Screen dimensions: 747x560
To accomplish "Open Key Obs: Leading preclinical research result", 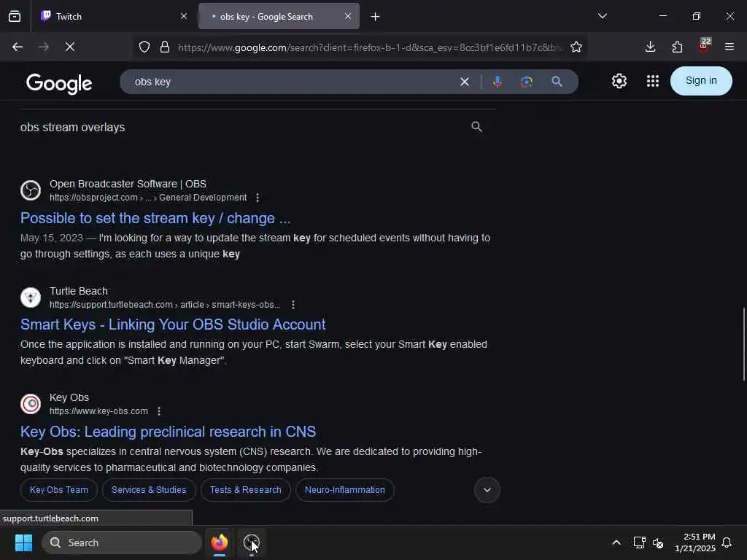I will pos(168,432).
